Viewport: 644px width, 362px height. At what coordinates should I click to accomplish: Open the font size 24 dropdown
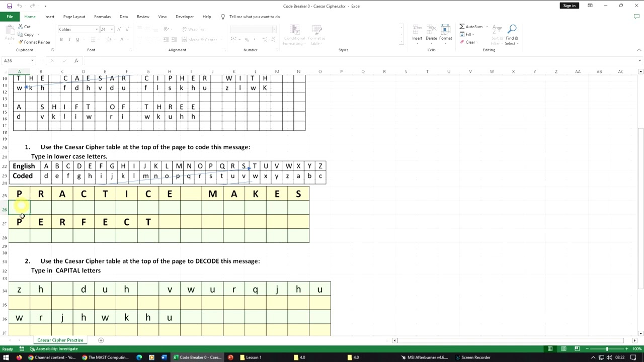pos(112,29)
